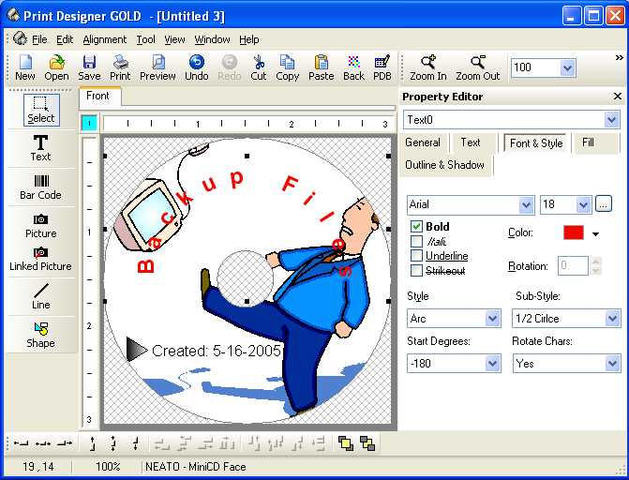The image size is (629, 480).
Task: Select the Line drawing tool
Action: pyautogui.click(x=40, y=296)
